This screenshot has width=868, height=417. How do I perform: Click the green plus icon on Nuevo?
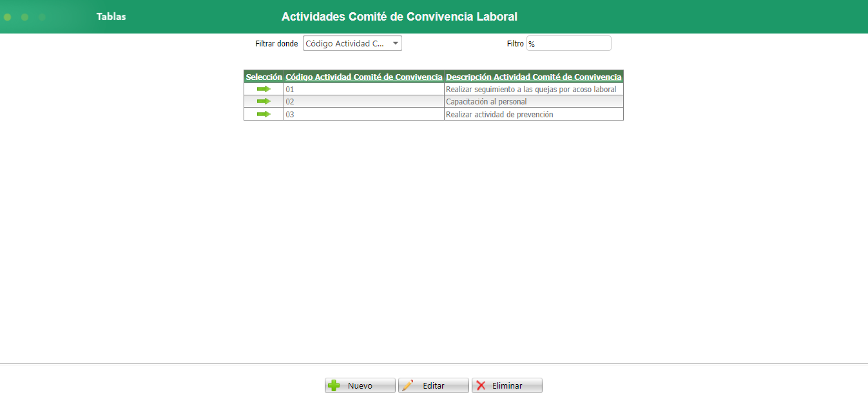pos(334,385)
